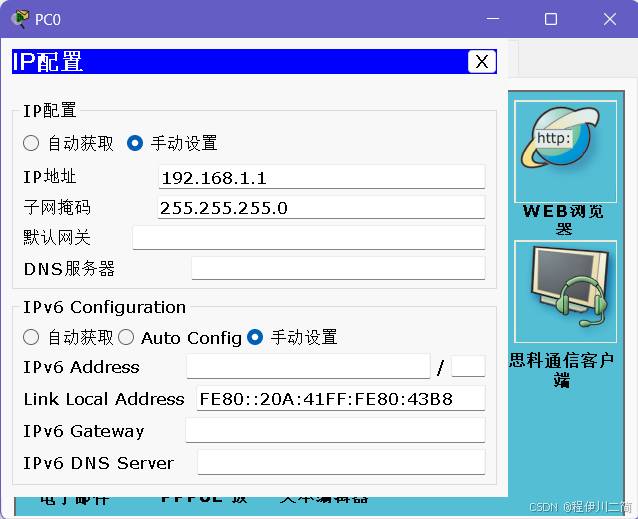638x519 pixels.
Task: Choose IPv4 手动设置 radio option
Action: [x=135, y=143]
